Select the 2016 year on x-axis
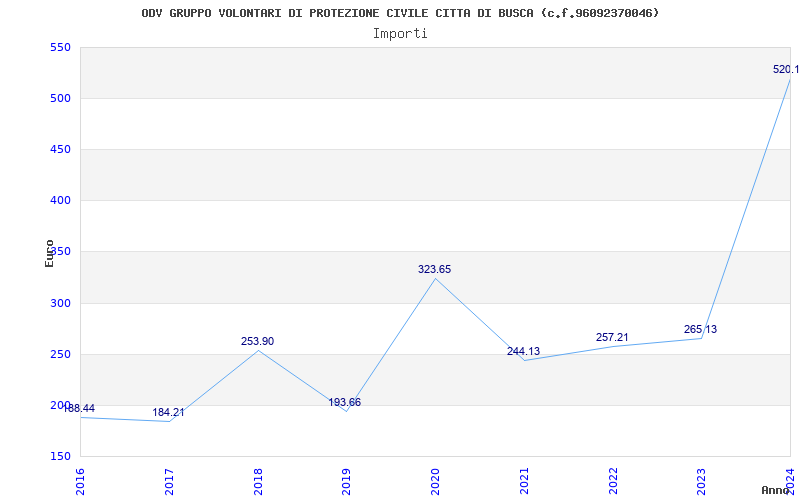Image resolution: width=800 pixels, height=500 pixels. (x=81, y=480)
